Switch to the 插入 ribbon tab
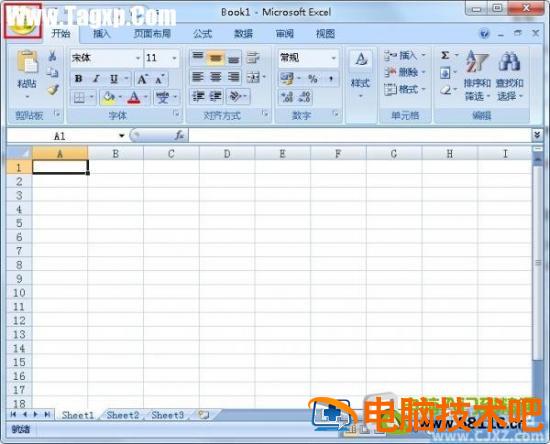 point(102,34)
